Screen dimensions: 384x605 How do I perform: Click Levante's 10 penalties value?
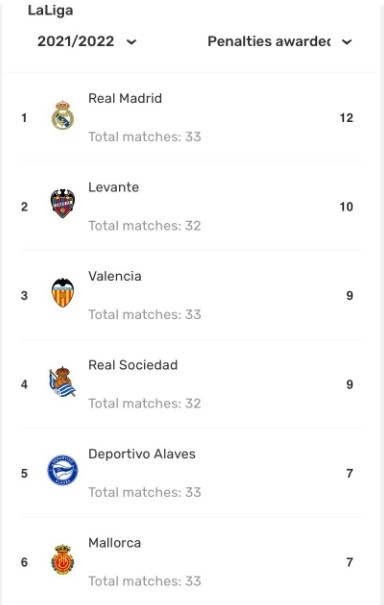[346, 207]
